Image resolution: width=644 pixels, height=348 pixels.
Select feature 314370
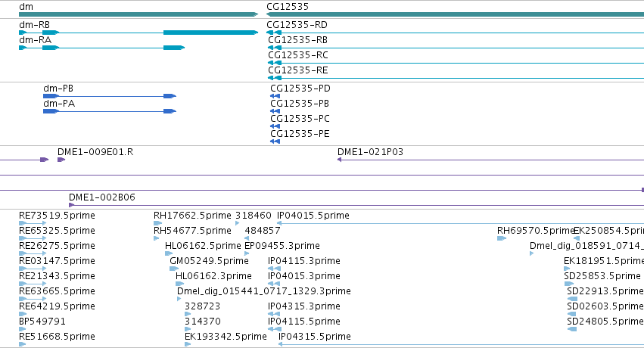(203, 322)
